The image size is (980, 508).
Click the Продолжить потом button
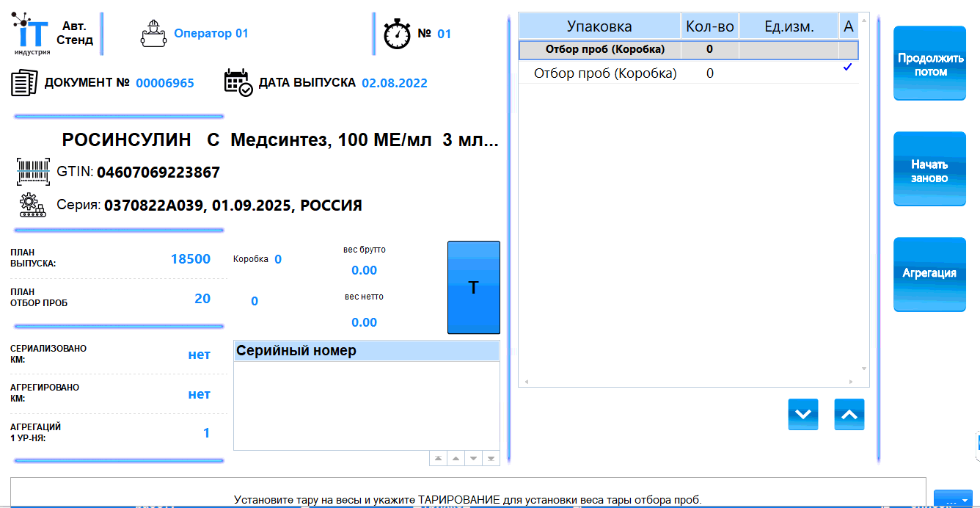[x=929, y=64]
